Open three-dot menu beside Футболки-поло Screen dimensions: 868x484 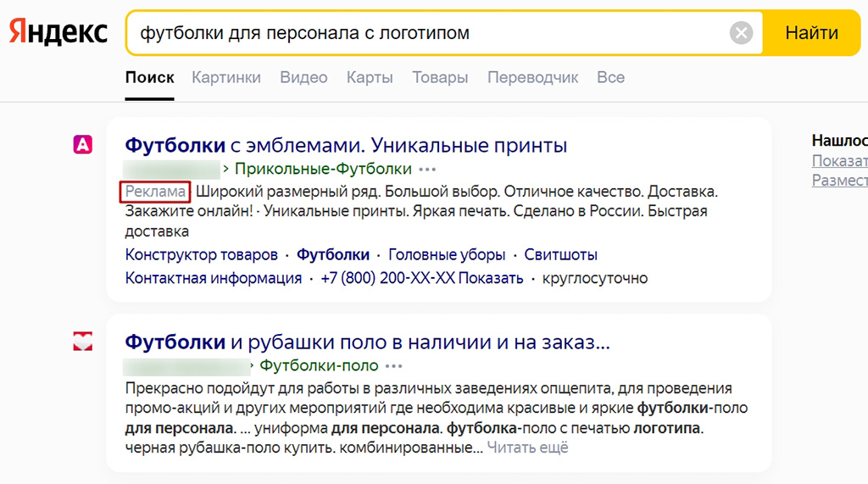tap(393, 366)
